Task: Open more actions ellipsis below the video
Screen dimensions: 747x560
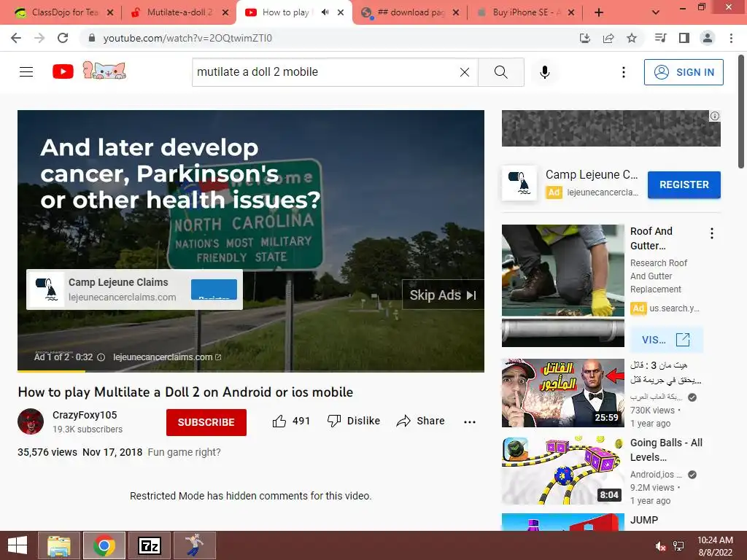Action: (470, 421)
